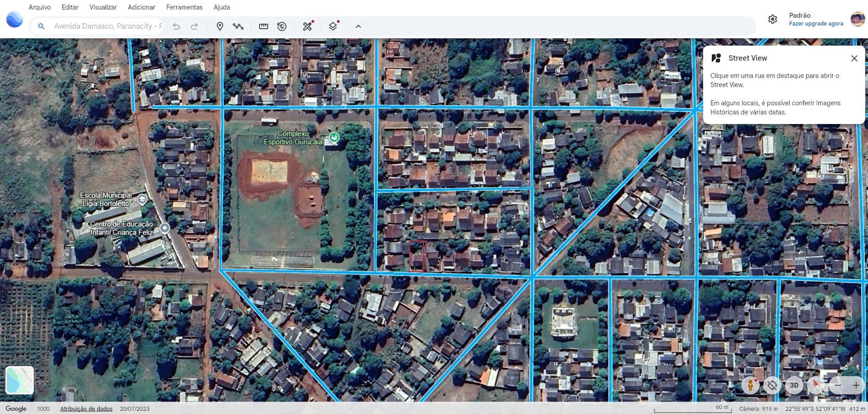Open the measure distance ruler tool
Viewport: 868px width, 414px height.
[263, 26]
